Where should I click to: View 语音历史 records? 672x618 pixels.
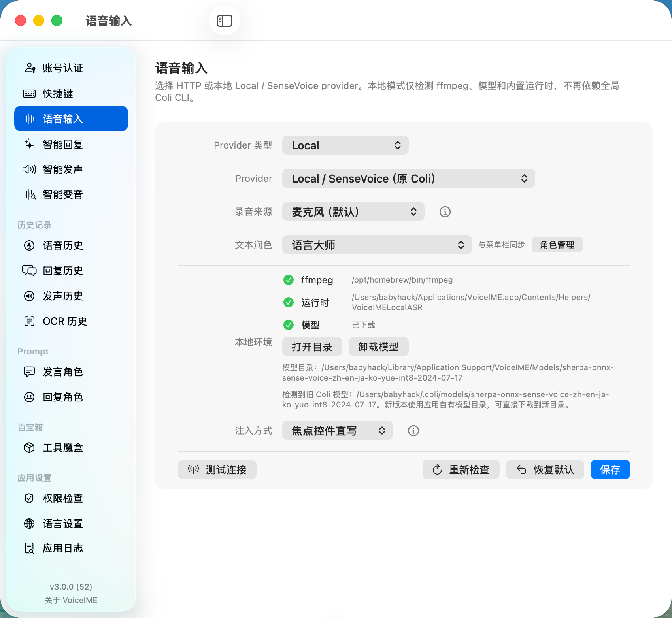pos(71,245)
